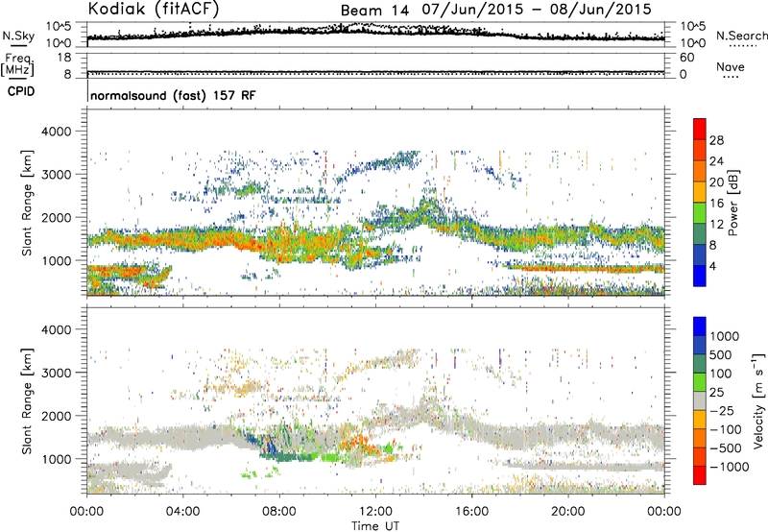The height and width of the screenshot is (532, 768).
Task: Click the '08:00' time axis label
Action: pyautogui.click(x=278, y=512)
